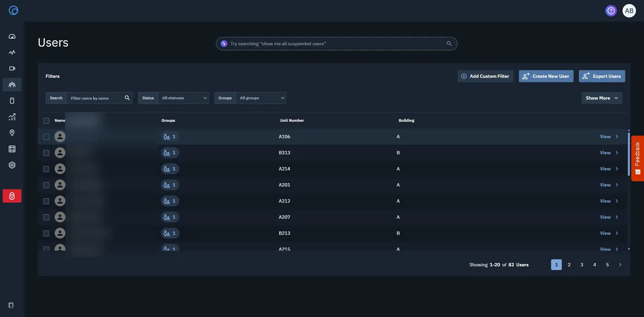The height and width of the screenshot is (317, 644).
Task: Open the users group icon in sidebar
Action: pyautogui.click(x=12, y=85)
